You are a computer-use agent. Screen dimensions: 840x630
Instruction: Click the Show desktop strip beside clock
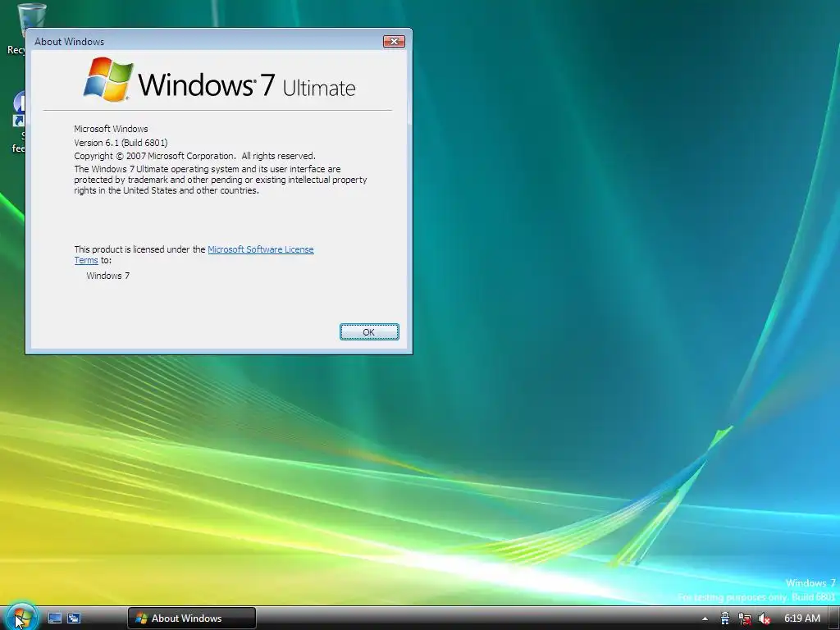click(x=834, y=619)
